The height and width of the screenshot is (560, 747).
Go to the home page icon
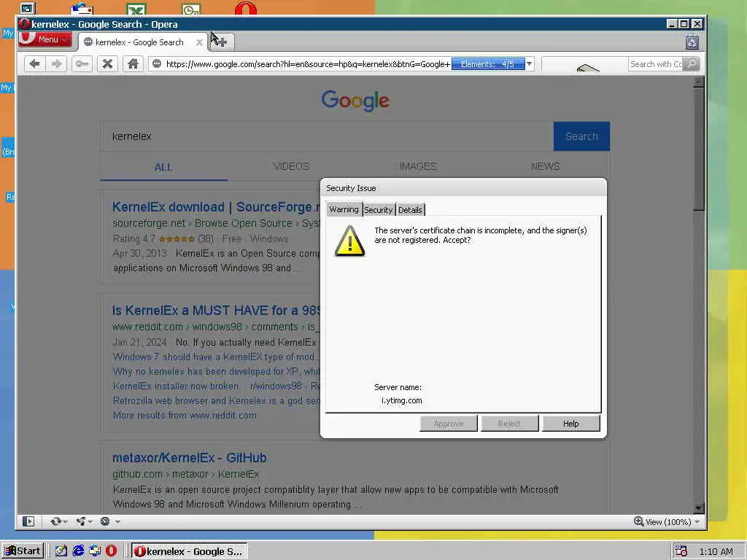(133, 64)
